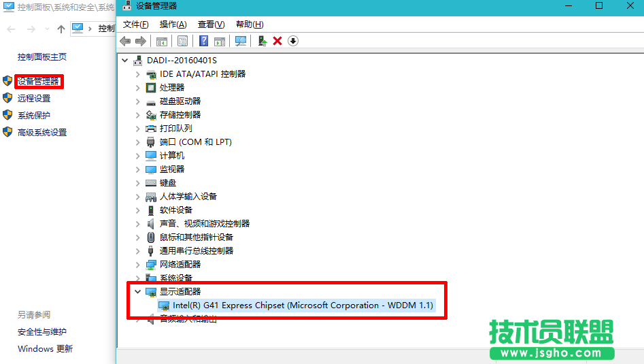Click the 计算机 category monitor icon
The width and height of the screenshot is (644, 364).
(151, 156)
